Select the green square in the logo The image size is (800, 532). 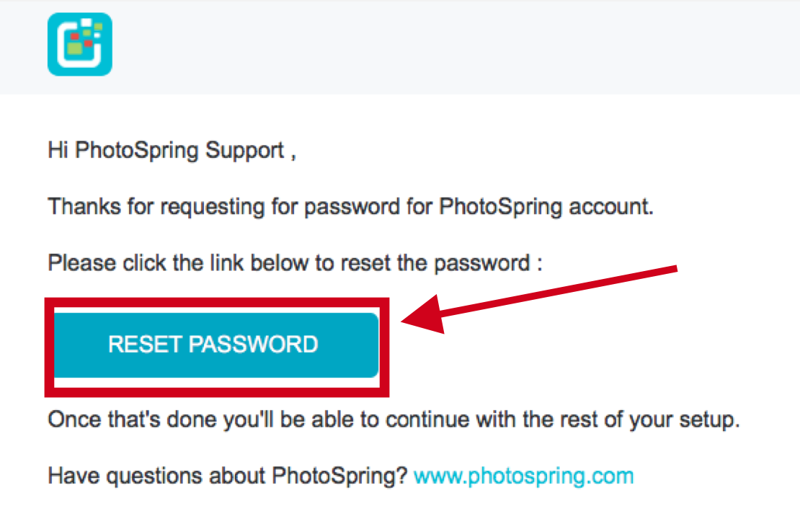(75, 49)
